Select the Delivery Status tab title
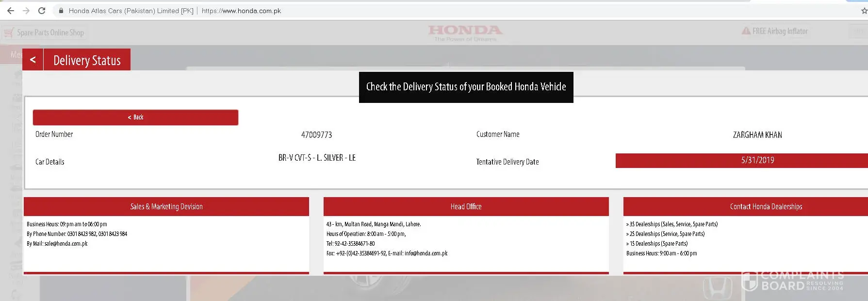 click(87, 60)
